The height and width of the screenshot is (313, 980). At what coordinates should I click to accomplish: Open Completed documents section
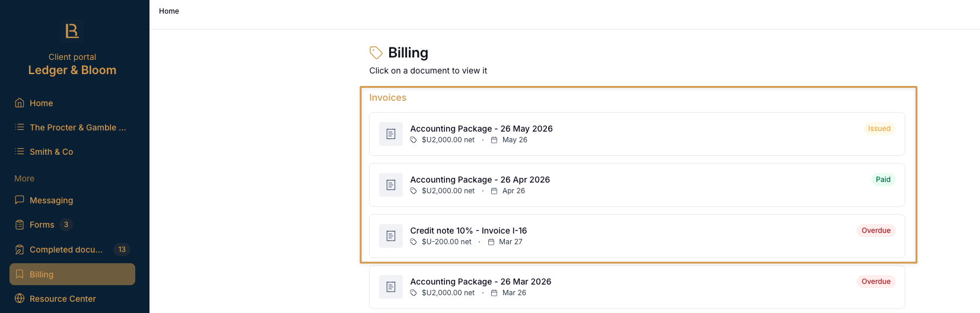click(72, 250)
